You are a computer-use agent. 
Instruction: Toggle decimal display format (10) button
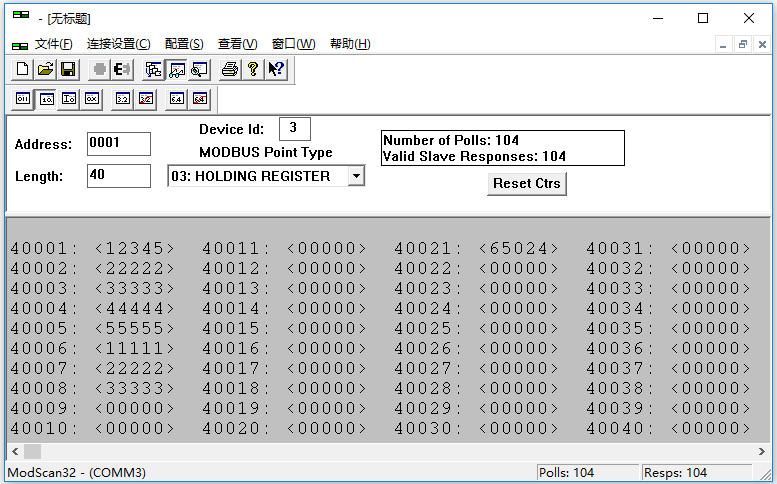coord(45,98)
